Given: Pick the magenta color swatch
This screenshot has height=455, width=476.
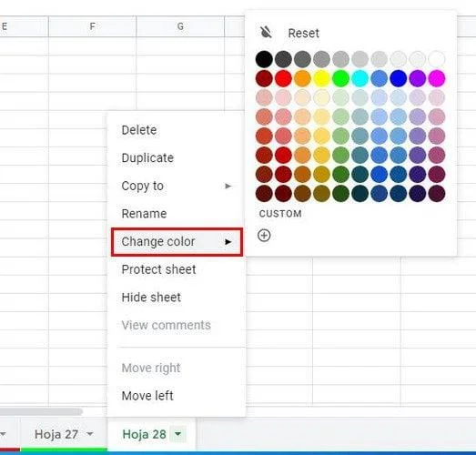Looking at the screenshot, I should point(437,78).
